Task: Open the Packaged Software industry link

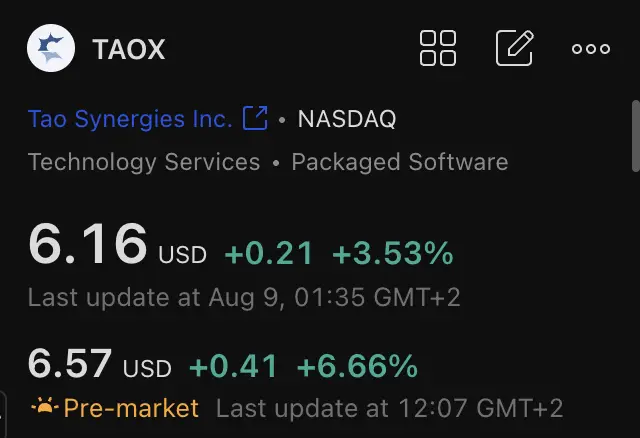Action: (400, 162)
